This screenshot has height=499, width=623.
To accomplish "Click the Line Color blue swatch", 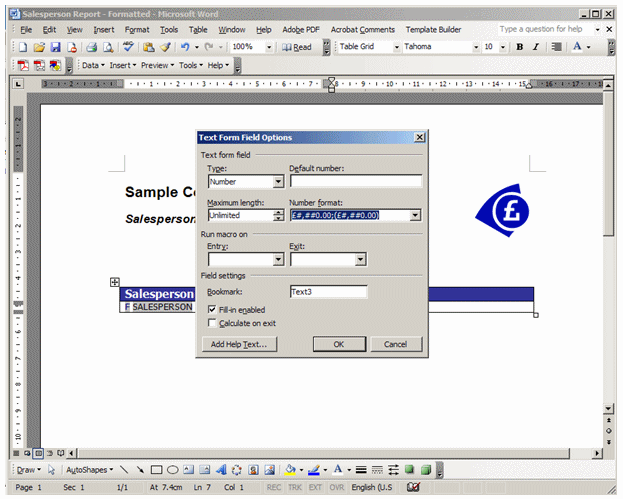I will pos(313,470).
